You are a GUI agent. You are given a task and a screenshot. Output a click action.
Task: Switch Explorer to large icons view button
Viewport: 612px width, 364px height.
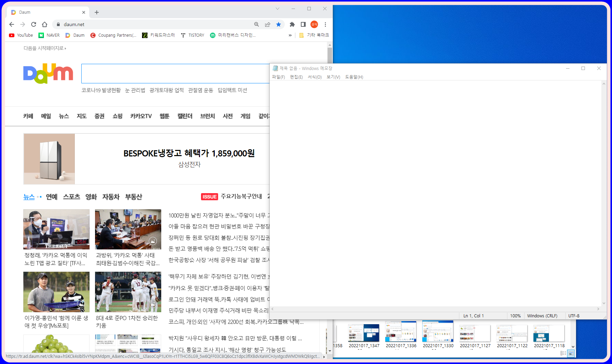tap(571, 353)
